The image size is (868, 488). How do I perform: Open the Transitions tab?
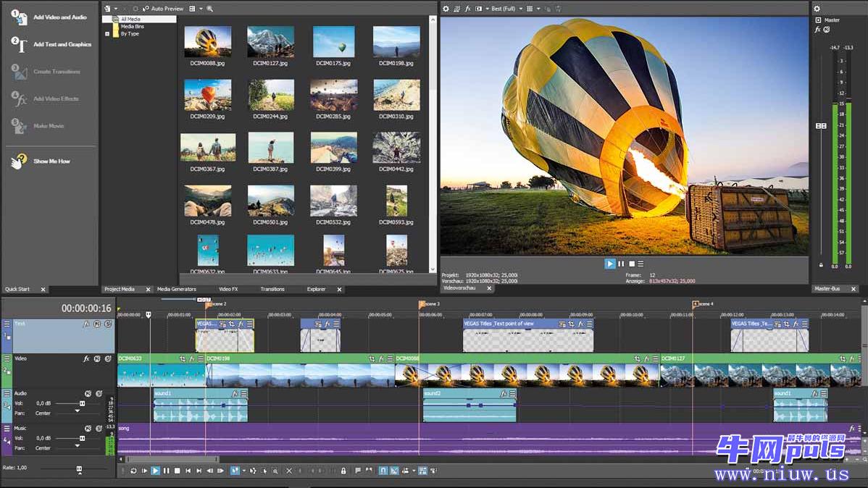click(x=272, y=289)
